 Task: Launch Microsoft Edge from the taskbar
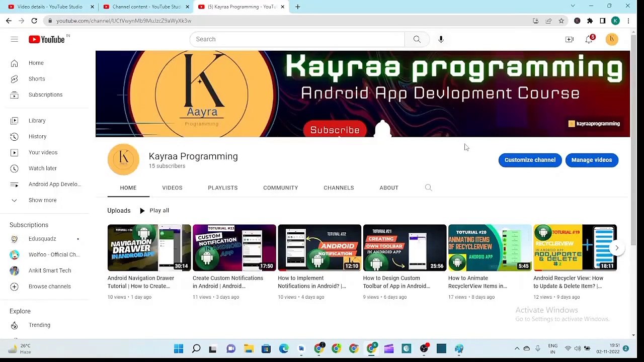(x=284, y=348)
